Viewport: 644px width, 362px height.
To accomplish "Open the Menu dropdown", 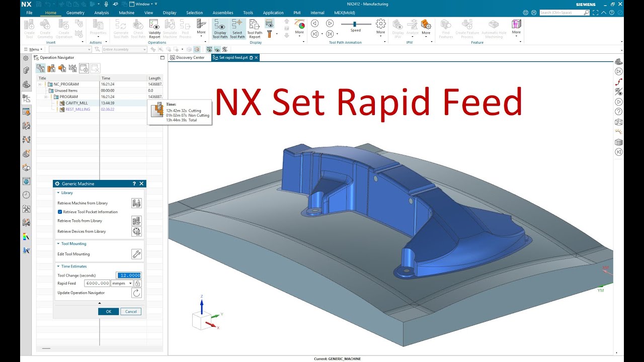I will pos(34,49).
